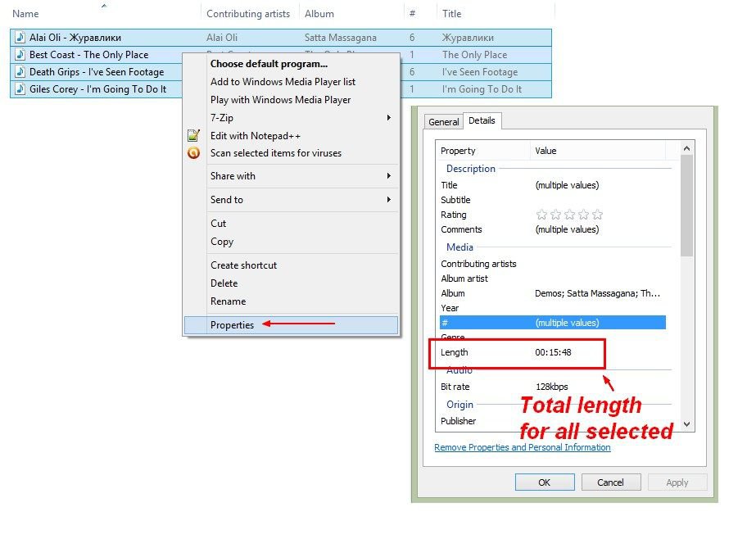Set the rating to five stars
This screenshot has width=756, height=548.
pos(597,215)
